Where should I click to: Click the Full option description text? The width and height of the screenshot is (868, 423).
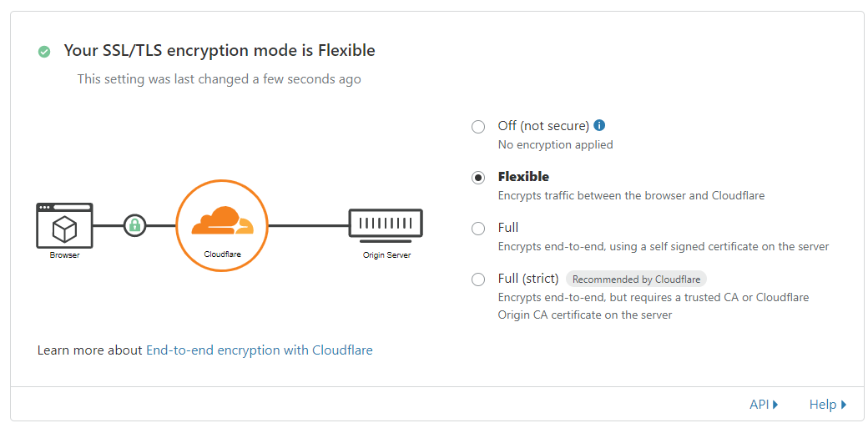(664, 247)
